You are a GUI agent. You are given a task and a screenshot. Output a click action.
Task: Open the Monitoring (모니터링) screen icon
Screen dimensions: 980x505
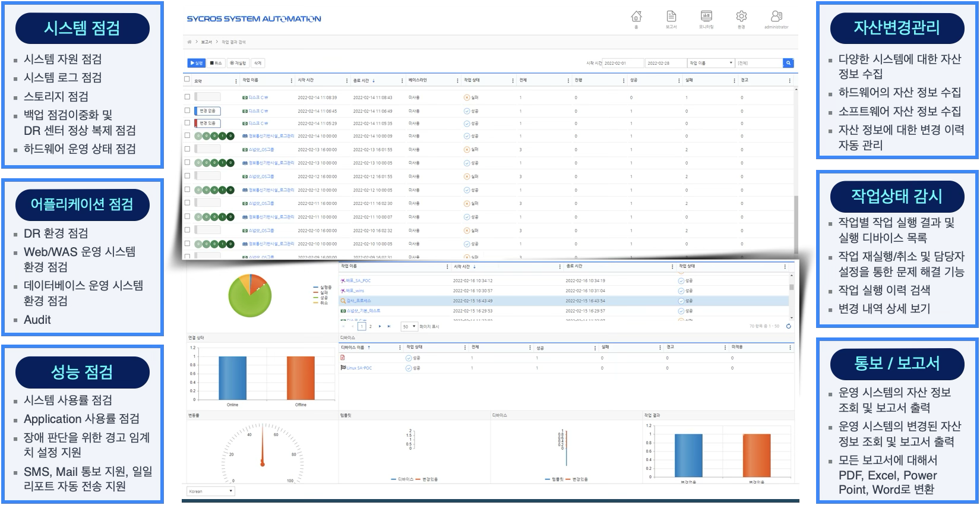706,17
